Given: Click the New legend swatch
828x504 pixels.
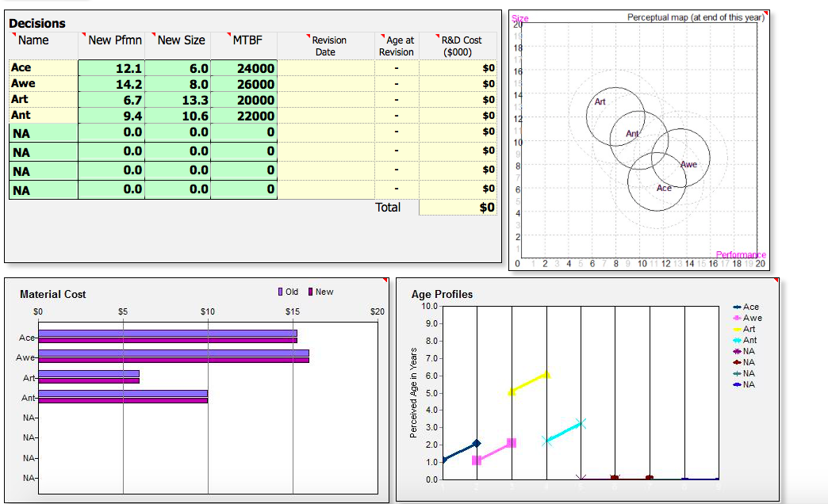Looking at the screenshot, I should pyautogui.click(x=311, y=292).
